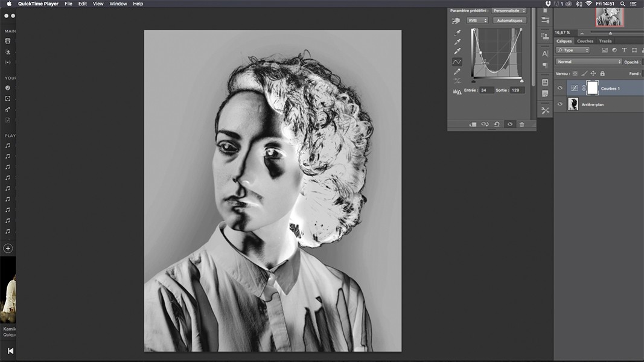This screenshot has width=644, height=362.
Task: Open the Paramètre prédéfini Personnalisée dropdown
Action: [509, 11]
